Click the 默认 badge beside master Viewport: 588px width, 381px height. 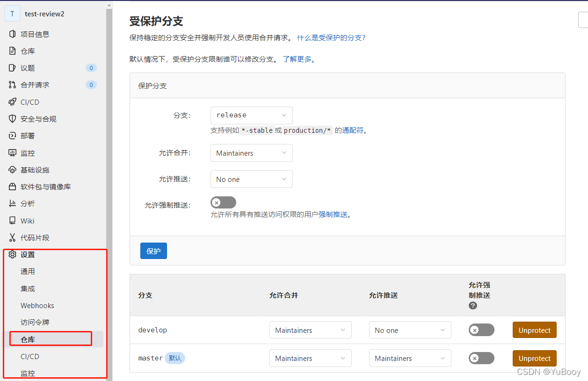(x=175, y=358)
